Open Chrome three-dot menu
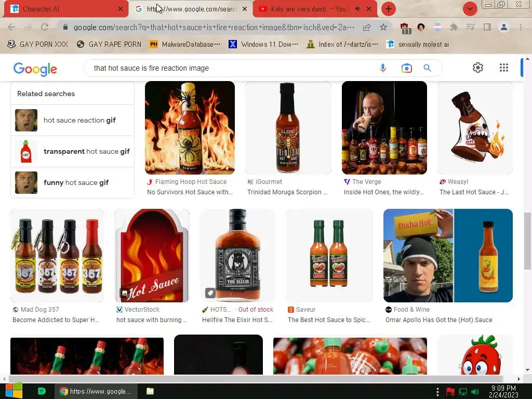Screen dimensions: 532x399 521,27
